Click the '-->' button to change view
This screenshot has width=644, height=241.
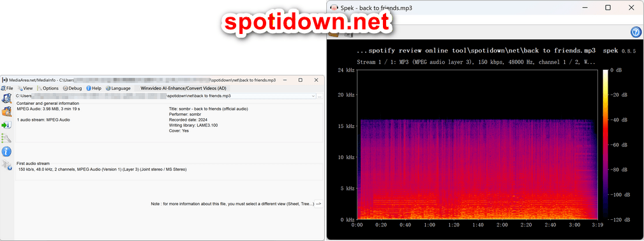tap(318, 203)
